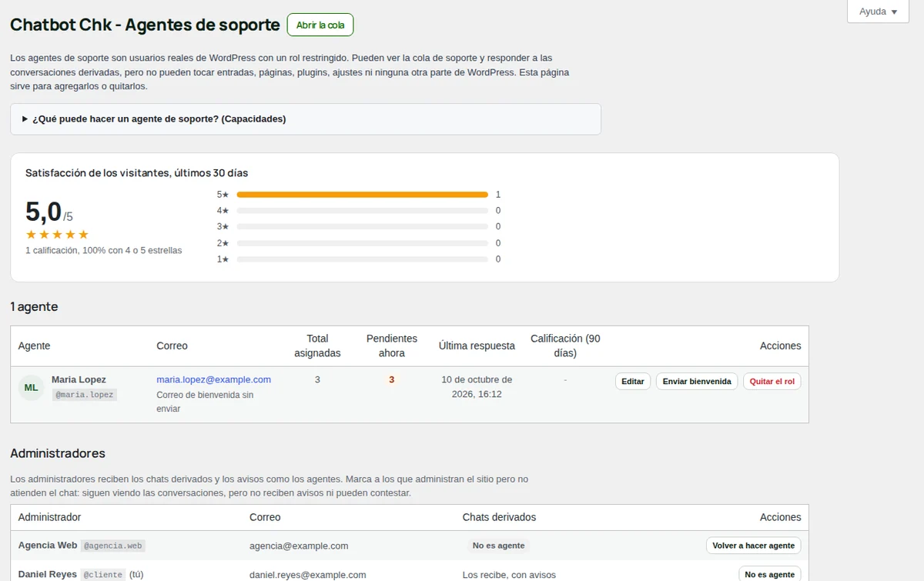Click the gold five-star rating row
The image size is (924, 581).
pyautogui.click(x=57, y=235)
